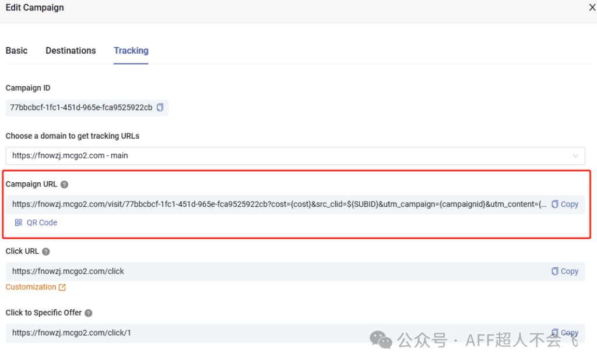This screenshot has height=364, width=597.
Task: Open the tracking domain dropdown
Action: point(292,156)
